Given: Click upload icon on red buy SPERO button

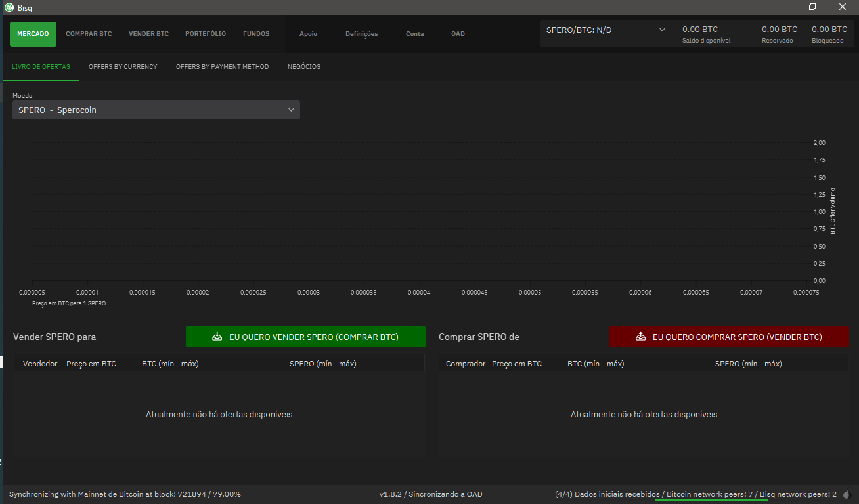Looking at the screenshot, I should point(641,337).
